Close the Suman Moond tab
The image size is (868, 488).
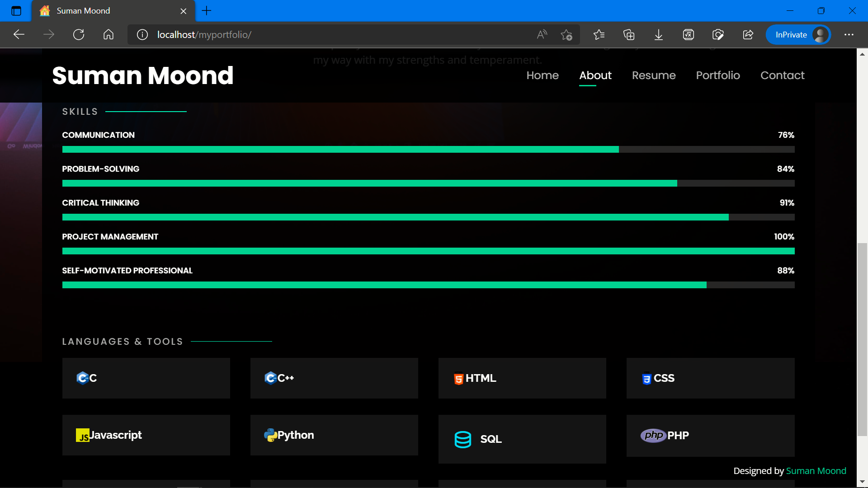(x=184, y=11)
